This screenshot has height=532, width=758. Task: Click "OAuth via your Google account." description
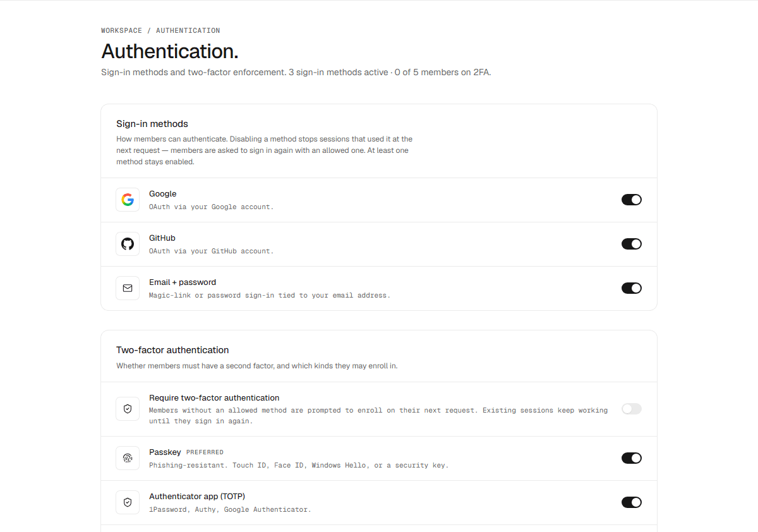212,207
